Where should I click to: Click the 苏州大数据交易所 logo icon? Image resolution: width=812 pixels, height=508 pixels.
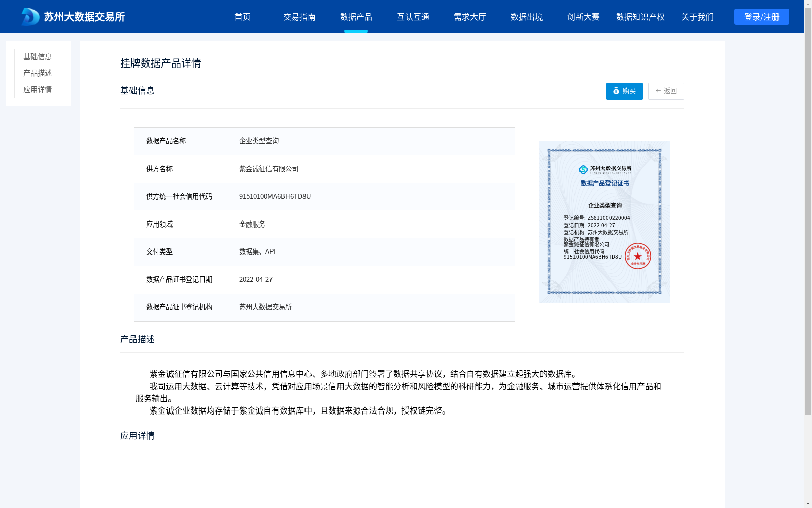pos(30,17)
